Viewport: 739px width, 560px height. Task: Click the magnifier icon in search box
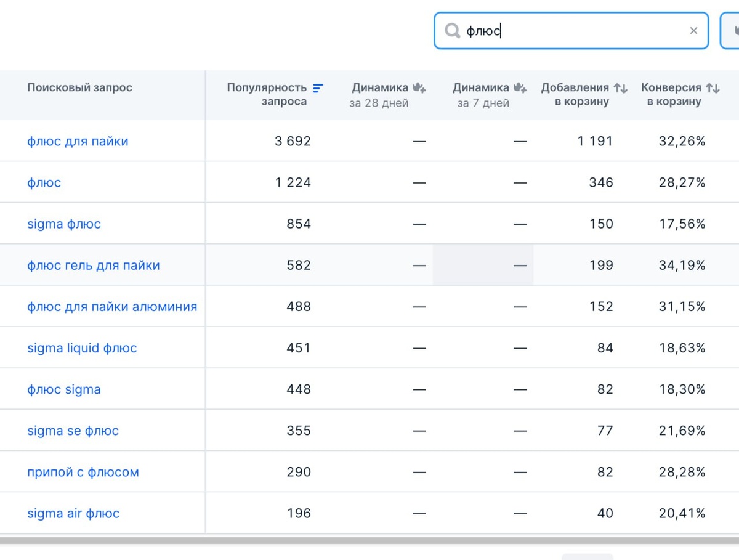click(453, 31)
